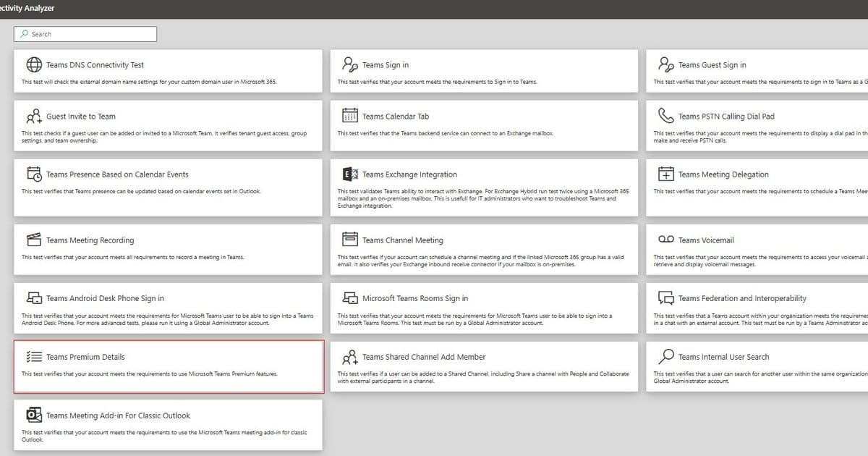Image resolution: width=868 pixels, height=456 pixels.
Task: Click the DNS test description about external domain settings
Action: [149, 82]
